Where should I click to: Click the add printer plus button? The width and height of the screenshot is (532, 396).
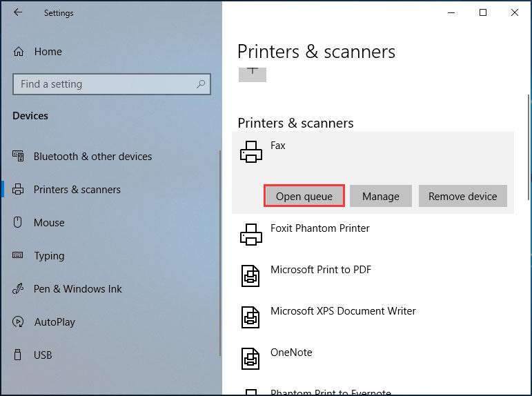(253, 75)
